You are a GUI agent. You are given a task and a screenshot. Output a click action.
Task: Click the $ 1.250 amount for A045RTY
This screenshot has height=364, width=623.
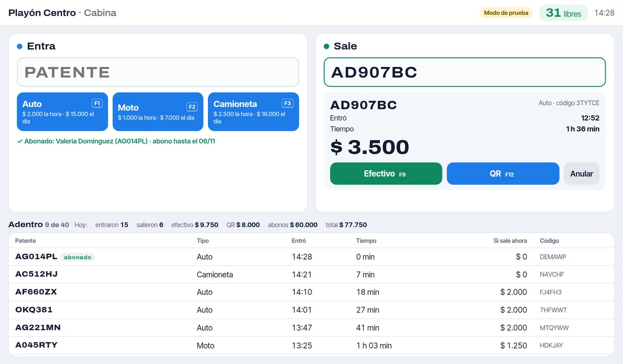[514, 346]
